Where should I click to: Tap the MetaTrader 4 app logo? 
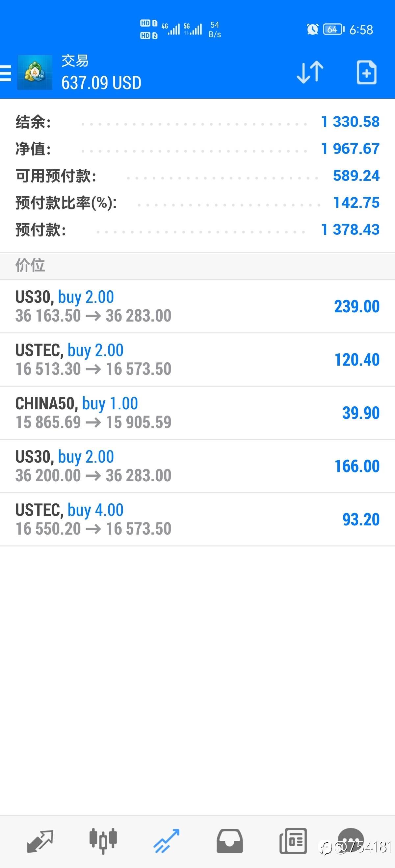[35, 72]
